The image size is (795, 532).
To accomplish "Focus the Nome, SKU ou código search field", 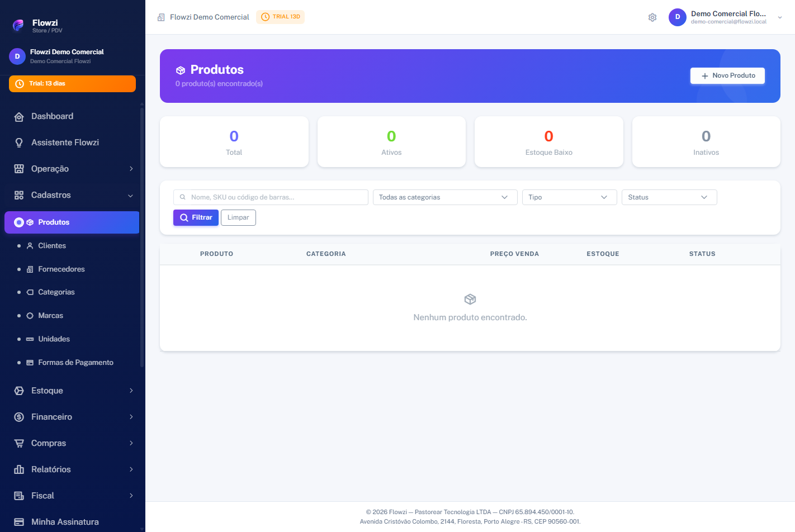I will (271, 197).
